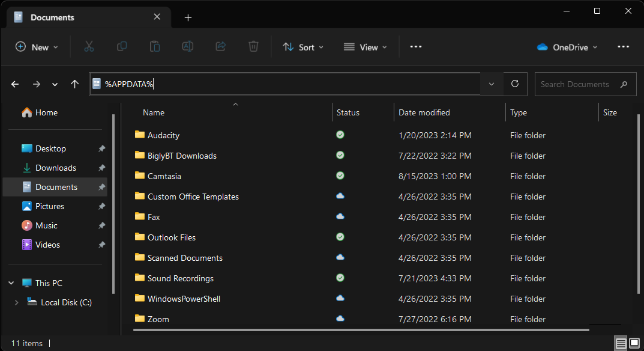Unpin Desktop via its pin icon
This screenshot has height=351, width=644.
tap(102, 148)
